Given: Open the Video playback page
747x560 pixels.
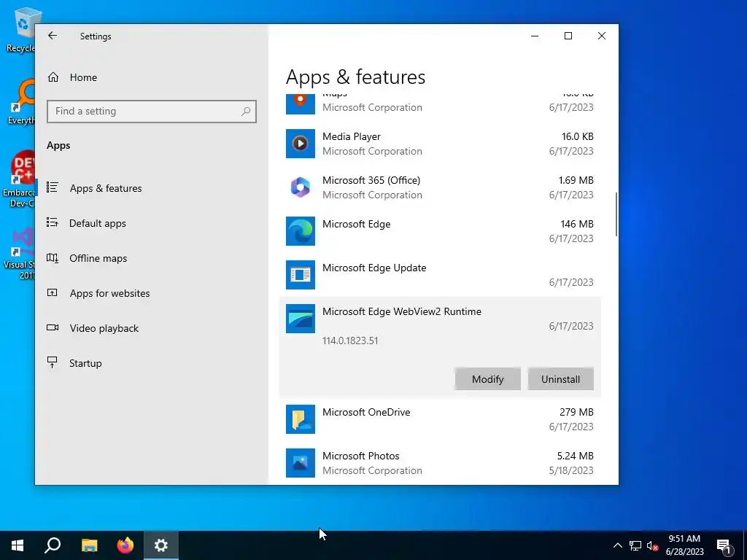Looking at the screenshot, I should (104, 328).
